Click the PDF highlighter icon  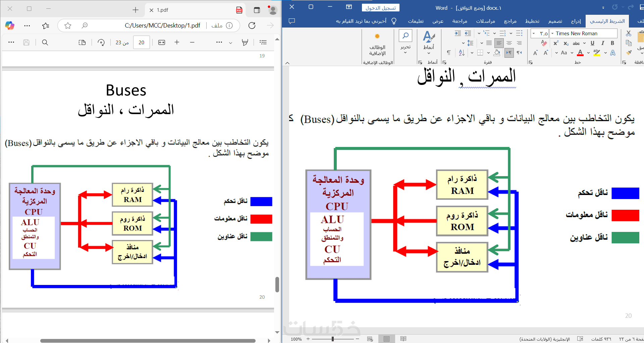[245, 42]
